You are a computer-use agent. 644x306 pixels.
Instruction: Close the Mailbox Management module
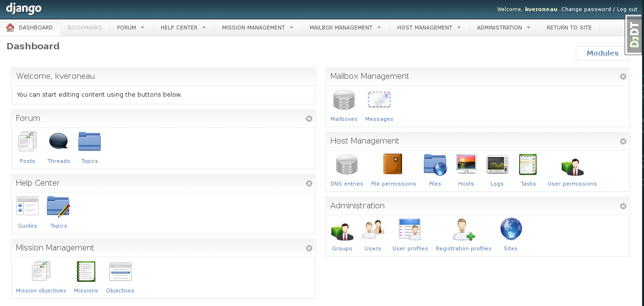pyautogui.click(x=623, y=76)
